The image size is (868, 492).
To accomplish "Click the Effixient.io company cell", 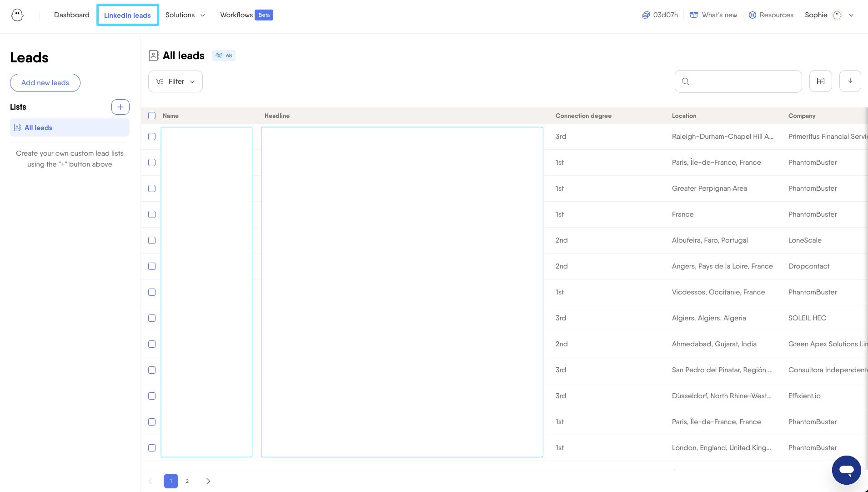I will (804, 396).
